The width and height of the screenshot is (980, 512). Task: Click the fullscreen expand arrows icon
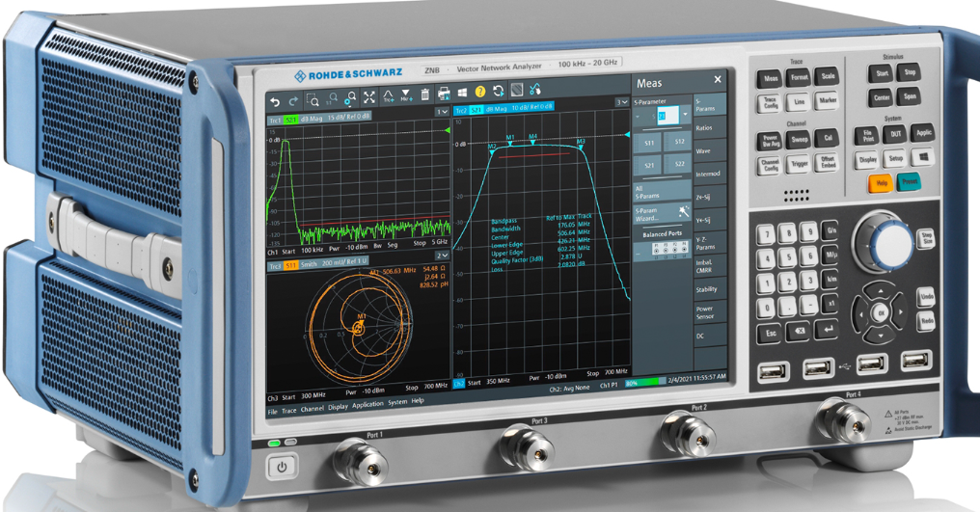(368, 98)
